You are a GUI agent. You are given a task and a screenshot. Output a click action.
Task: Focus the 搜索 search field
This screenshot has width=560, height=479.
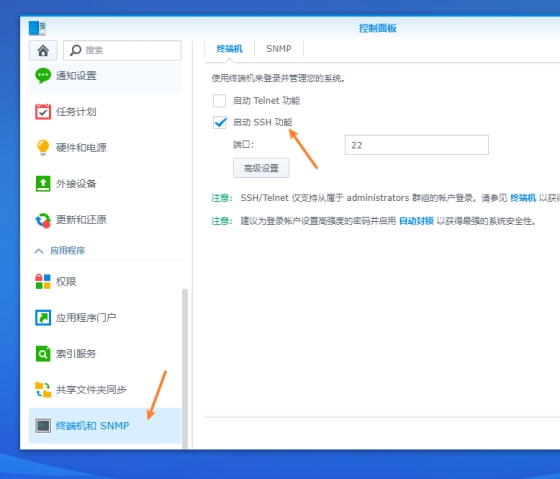122,50
